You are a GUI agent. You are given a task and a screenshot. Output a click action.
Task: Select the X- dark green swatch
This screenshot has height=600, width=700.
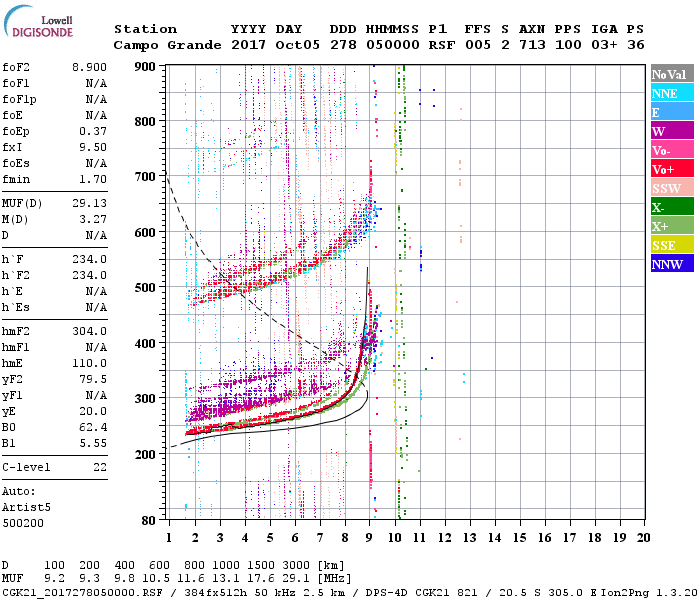[x=672, y=207]
